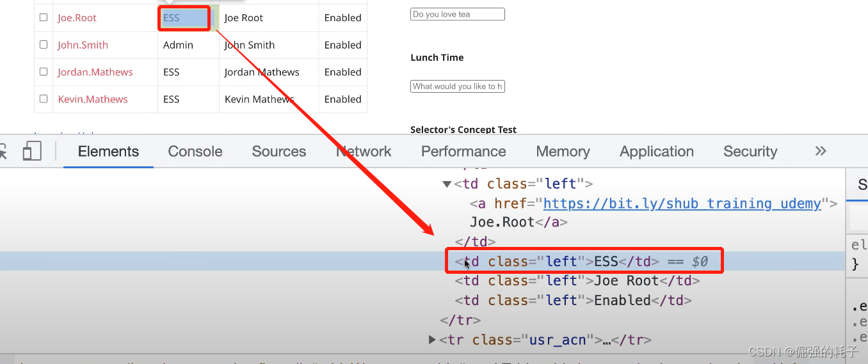Open the Network tab
This screenshot has height=364, width=868.
pyautogui.click(x=364, y=152)
